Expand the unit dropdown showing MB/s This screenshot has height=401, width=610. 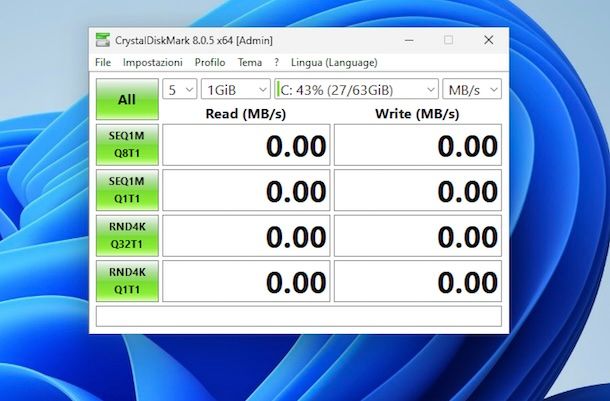(472, 89)
